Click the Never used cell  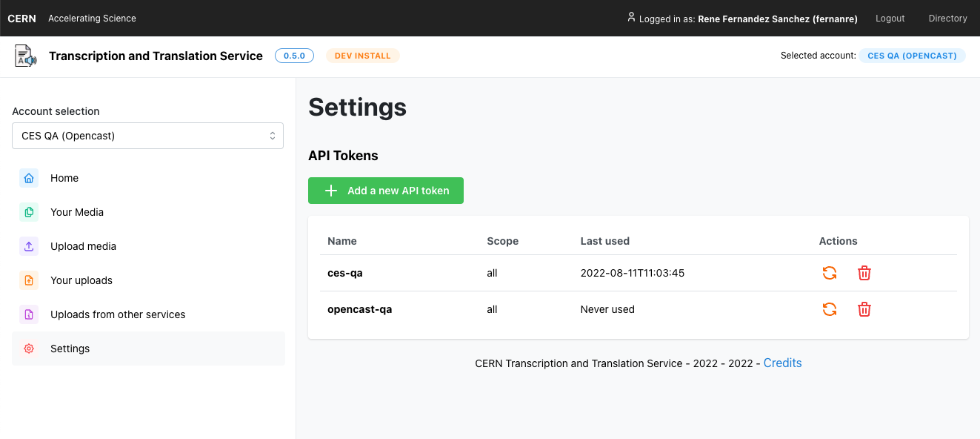click(607, 309)
